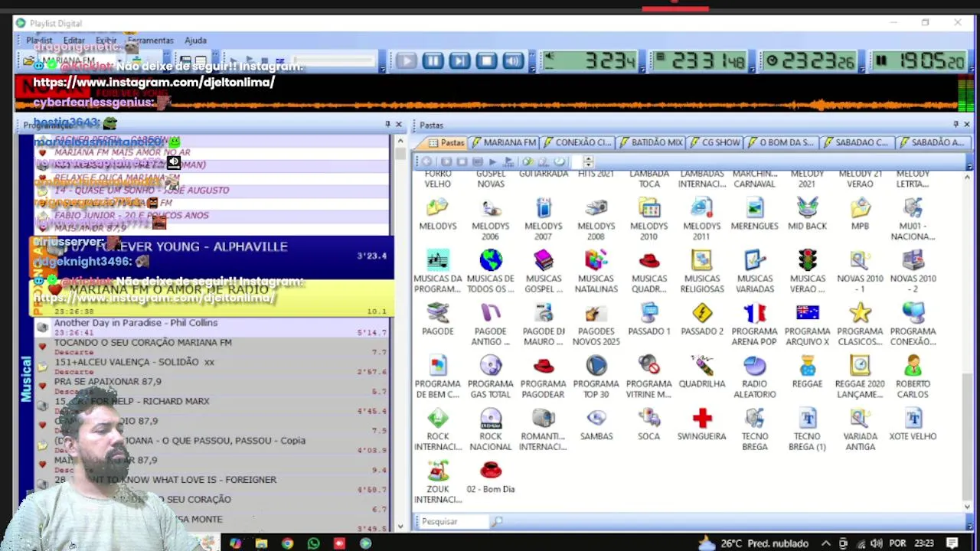
Task: Switch to the SABADAO C... tab
Action: click(856, 142)
